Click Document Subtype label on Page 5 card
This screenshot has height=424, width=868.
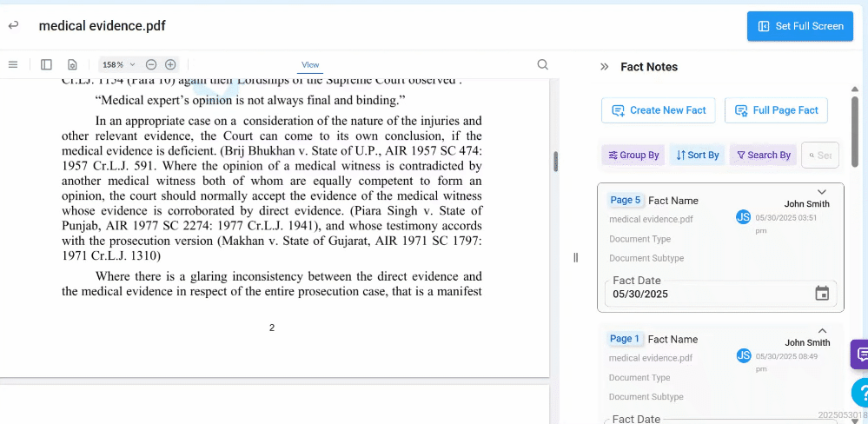[646, 258]
